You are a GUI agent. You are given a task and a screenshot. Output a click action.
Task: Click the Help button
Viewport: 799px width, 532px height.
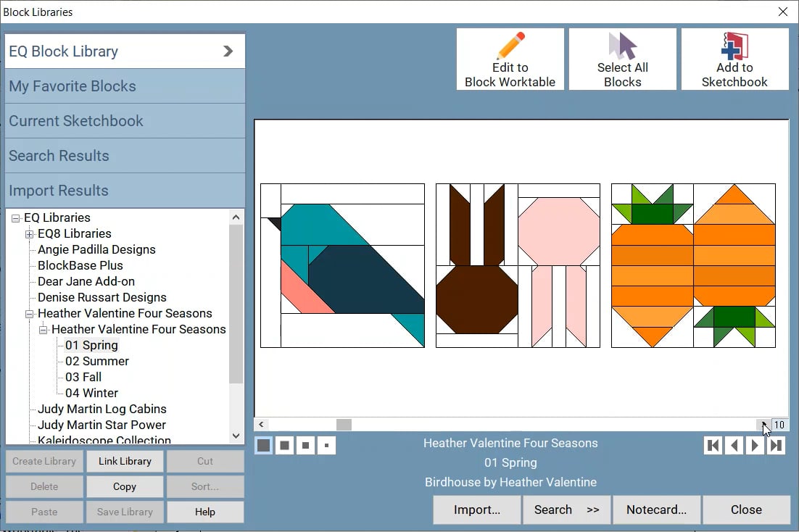coord(205,512)
